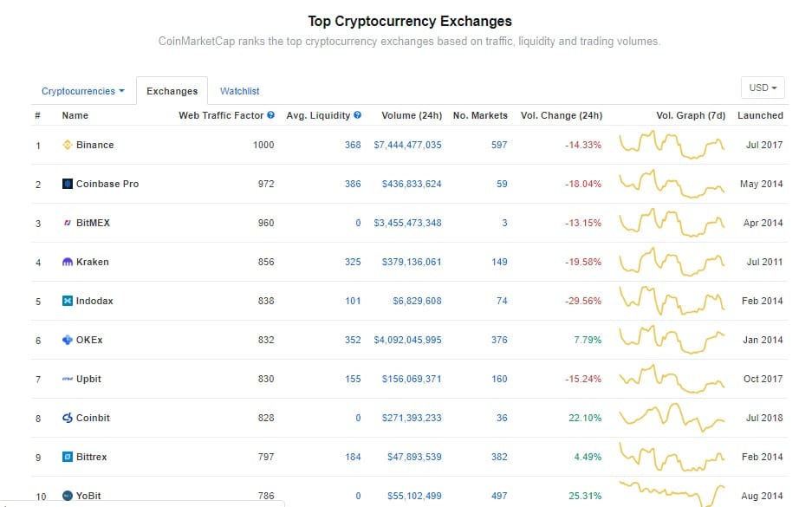Switch to the Exchanges tab
812x507 pixels.
tap(172, 91)
